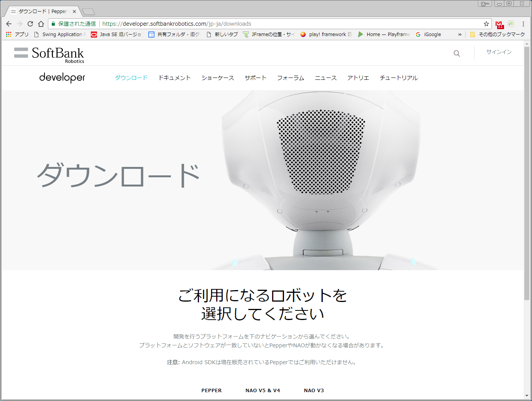
Task: Reload the page with the refresh icon
Action: [x=30, y=24]
